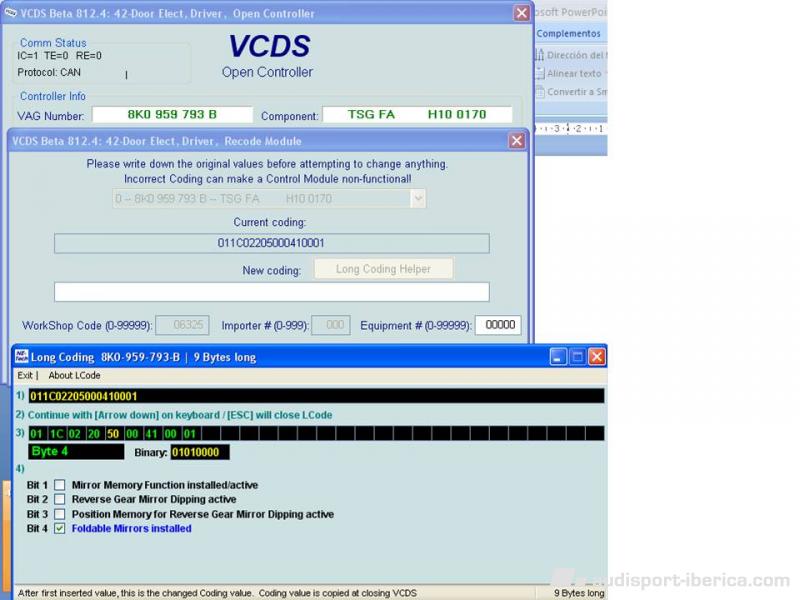
Task: Click the long coding string field in LCode
Action: (316, 396)
